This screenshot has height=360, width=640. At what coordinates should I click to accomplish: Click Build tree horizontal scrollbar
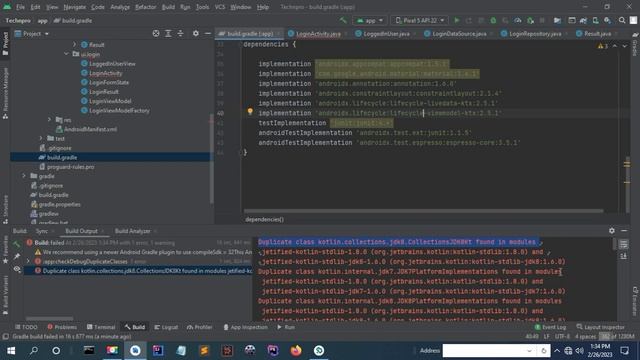coord(49,318)
